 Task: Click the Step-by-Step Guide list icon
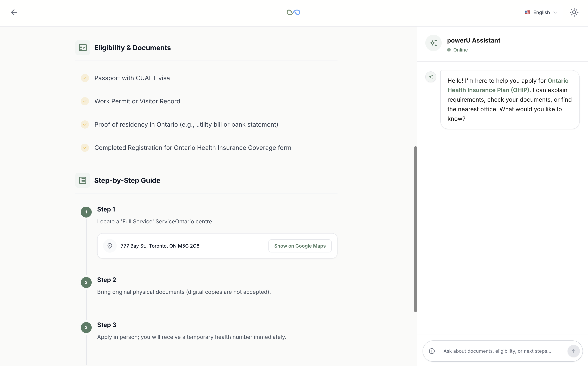[83, 180]
